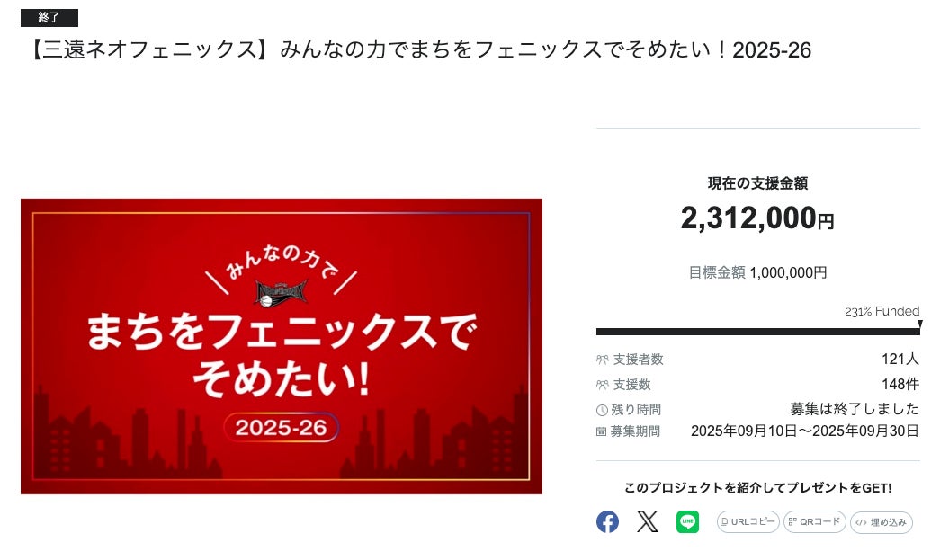This screenshot has width=940, height=560.
Task: Click the clock icon beside 残り時間
Action: pos(604,408)
